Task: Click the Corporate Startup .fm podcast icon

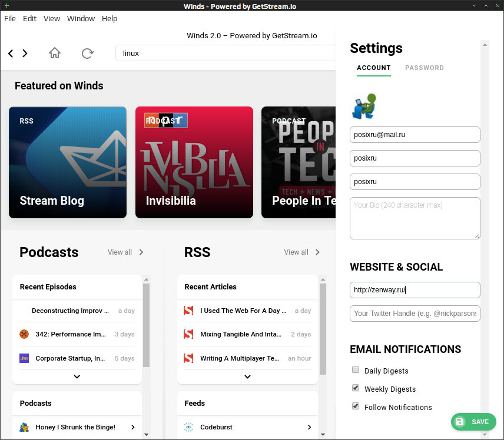Action: [24, 358]
